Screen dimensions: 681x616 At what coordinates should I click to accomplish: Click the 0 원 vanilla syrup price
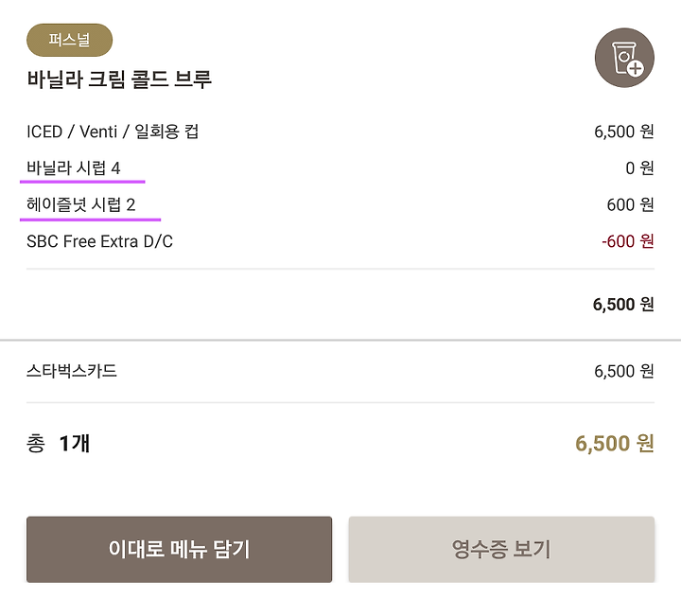click(639, 168)
